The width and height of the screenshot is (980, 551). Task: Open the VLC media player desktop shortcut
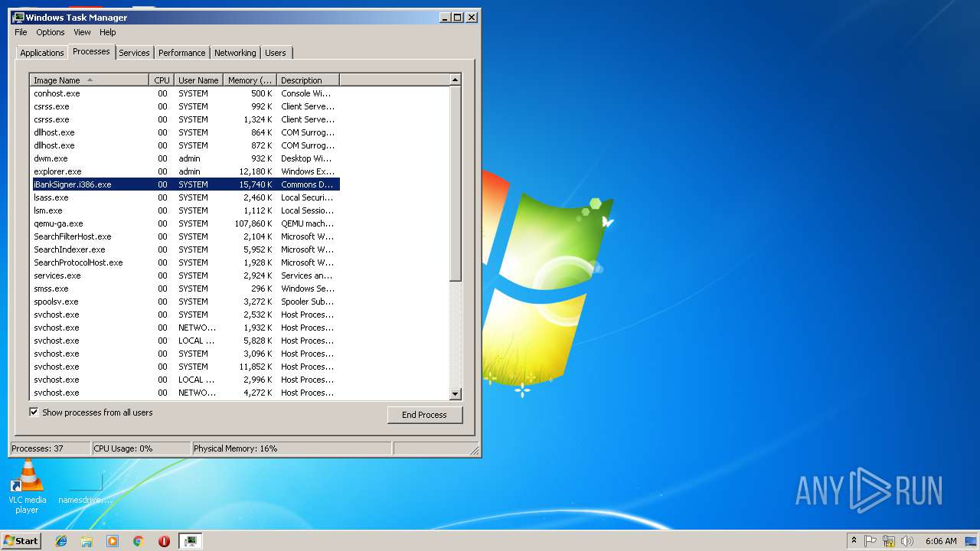pyautogui.click(x=27, y=486)
